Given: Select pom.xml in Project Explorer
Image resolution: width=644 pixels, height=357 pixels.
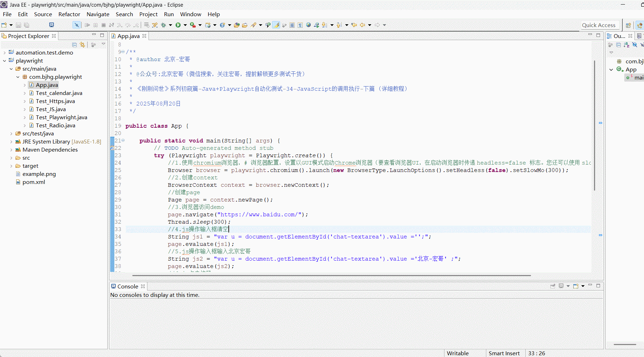Looking at the screenshot, I should 34,182.
